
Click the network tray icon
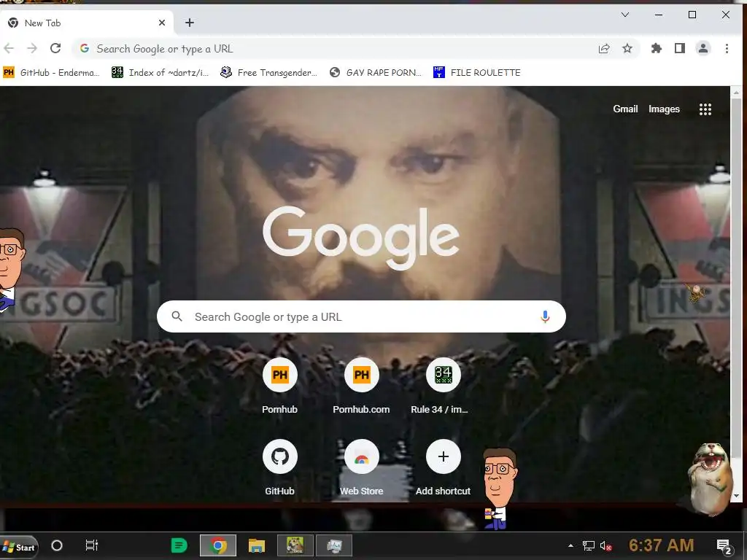[589, 546]
